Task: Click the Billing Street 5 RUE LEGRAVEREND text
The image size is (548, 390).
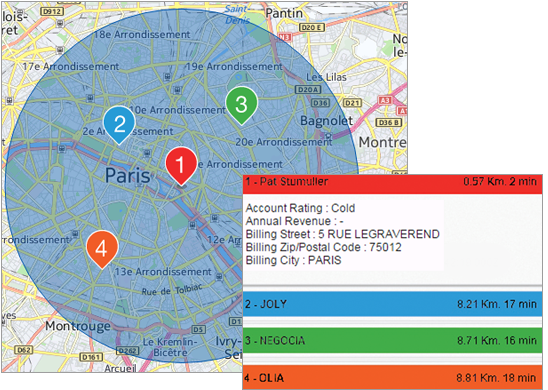Action: tap(342, 234)
